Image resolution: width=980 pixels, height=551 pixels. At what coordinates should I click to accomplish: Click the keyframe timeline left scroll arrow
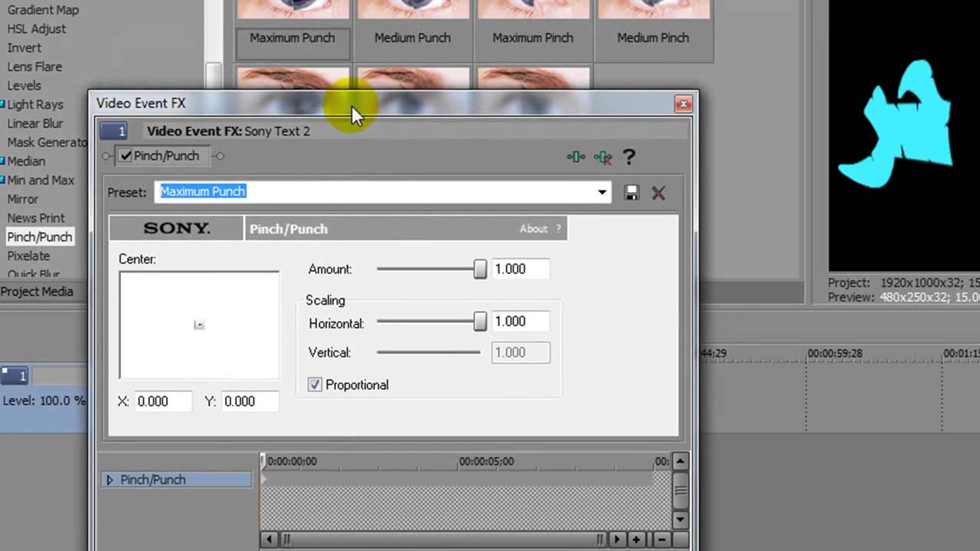click(269, 540)
